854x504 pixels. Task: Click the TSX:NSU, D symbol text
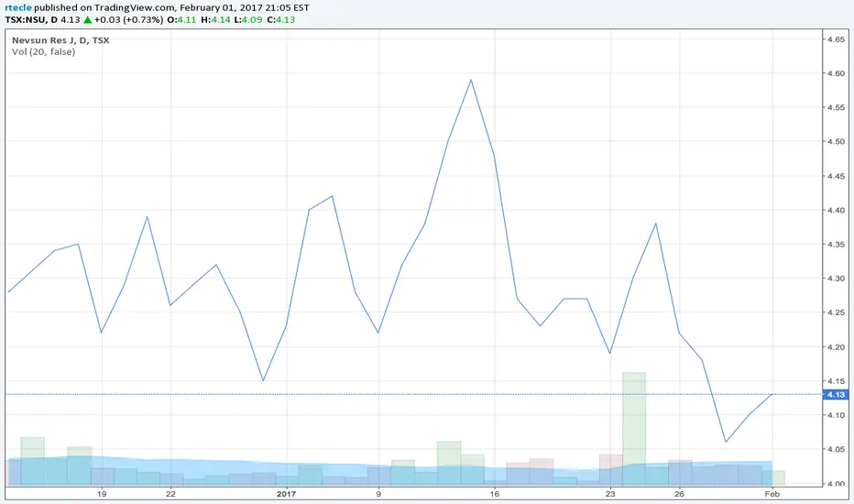click(31, 19)
